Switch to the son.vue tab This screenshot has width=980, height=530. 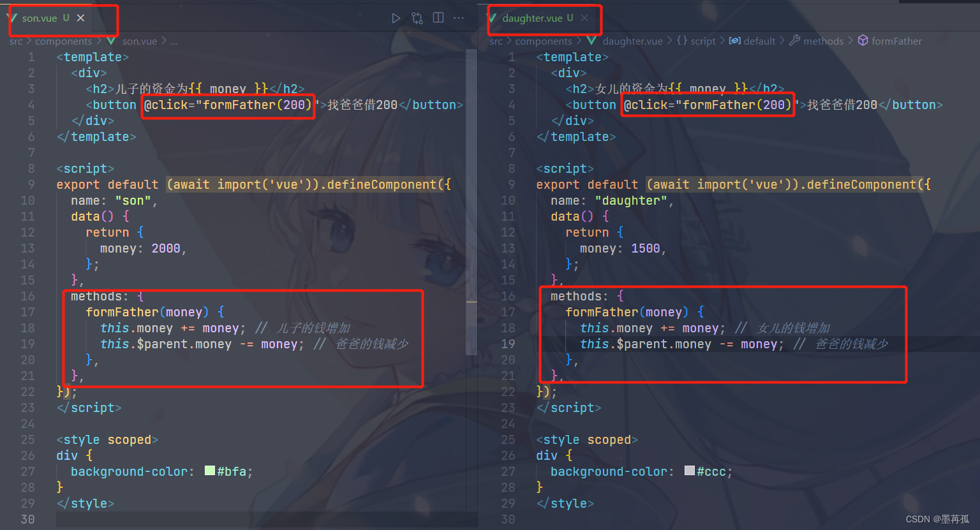click(x=40, y=18)
